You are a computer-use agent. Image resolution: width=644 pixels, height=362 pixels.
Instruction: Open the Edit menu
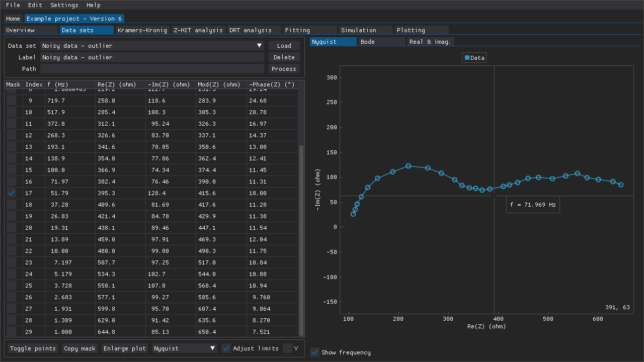pos(35,5)
